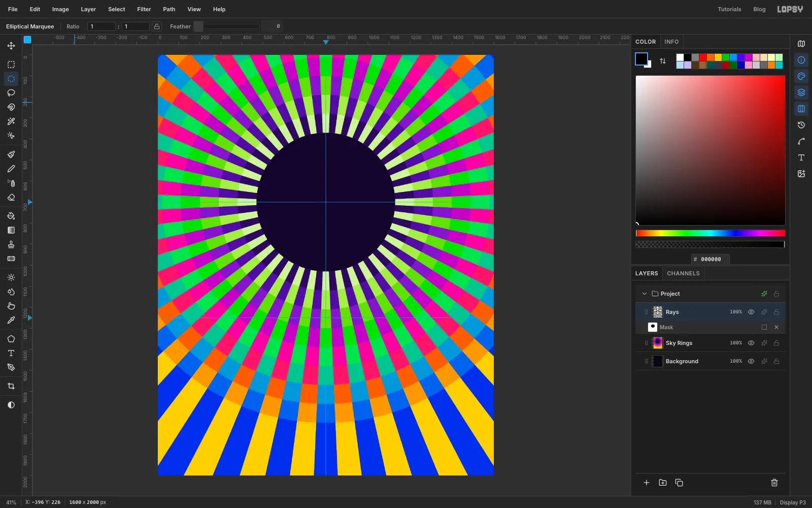Select the Pen path tool
Viewport: 812px width, 508px height.
[11, 367]
